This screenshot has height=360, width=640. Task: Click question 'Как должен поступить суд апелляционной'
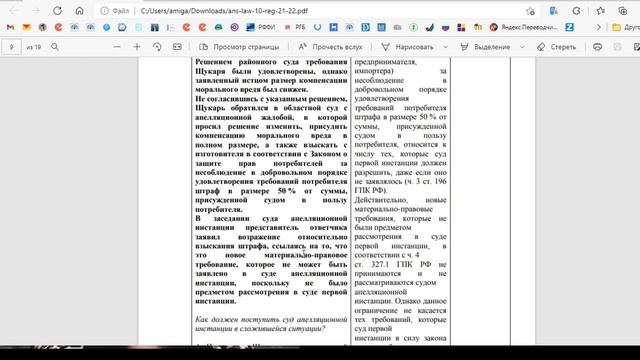click(271, 320)
